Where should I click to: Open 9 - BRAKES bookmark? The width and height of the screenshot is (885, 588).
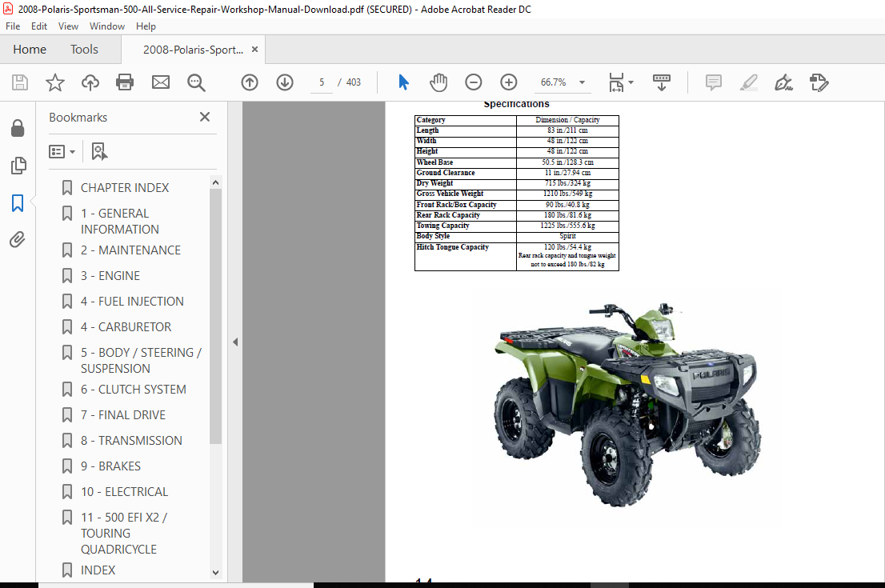tap(110, 466)
